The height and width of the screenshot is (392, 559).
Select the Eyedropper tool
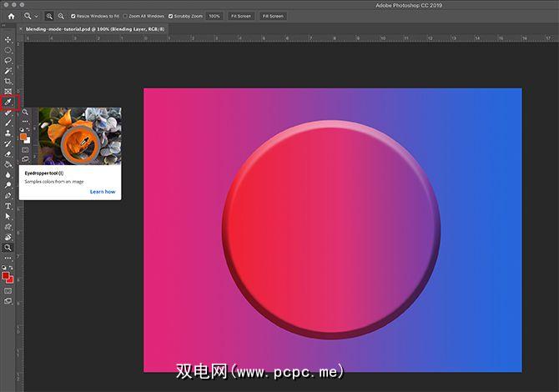(x=8, y=103)
